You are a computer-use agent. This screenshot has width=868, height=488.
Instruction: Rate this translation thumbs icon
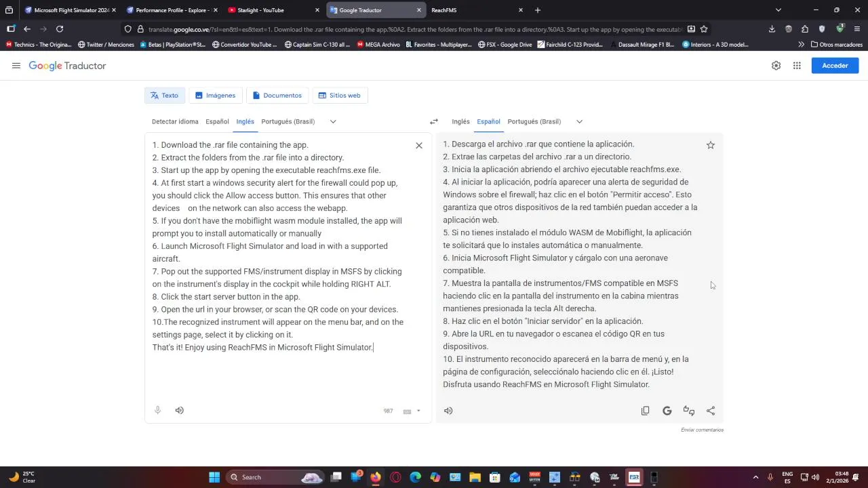689,411
